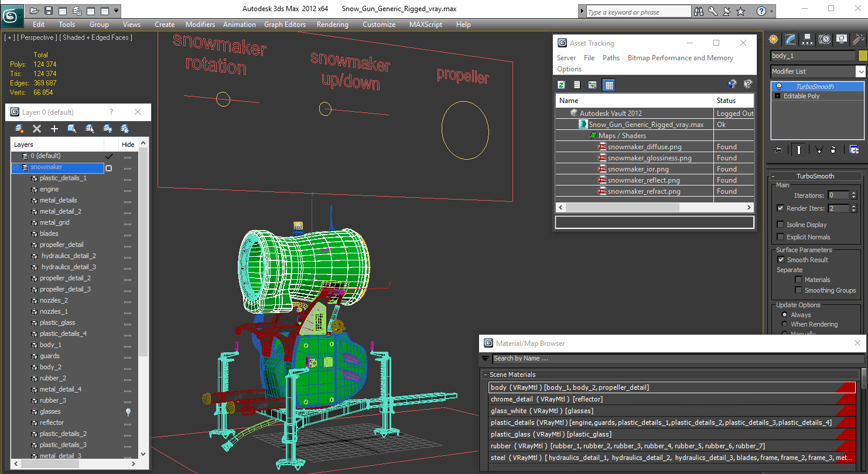Enable Explicit Normals checkbox
This screenshot has width=868, height=474.
(x=780, y=237)
